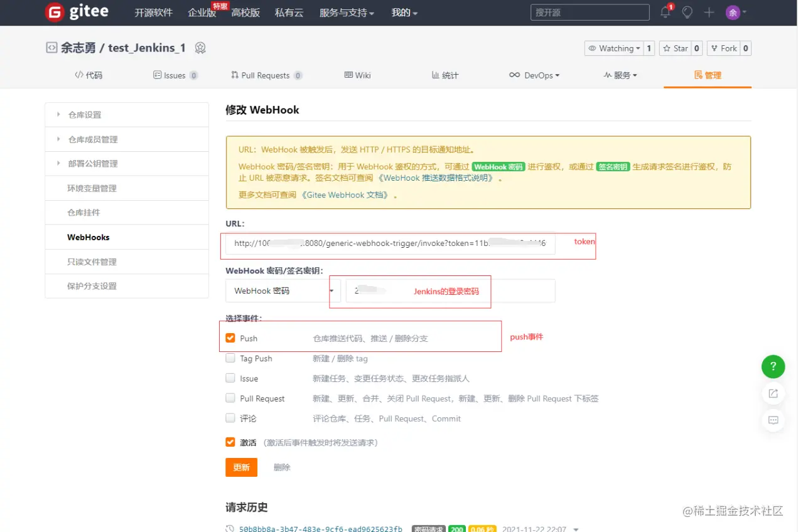Uncheck the Push event checkbox
This screenshot has height=532, width=798.
tap(230, 338)
